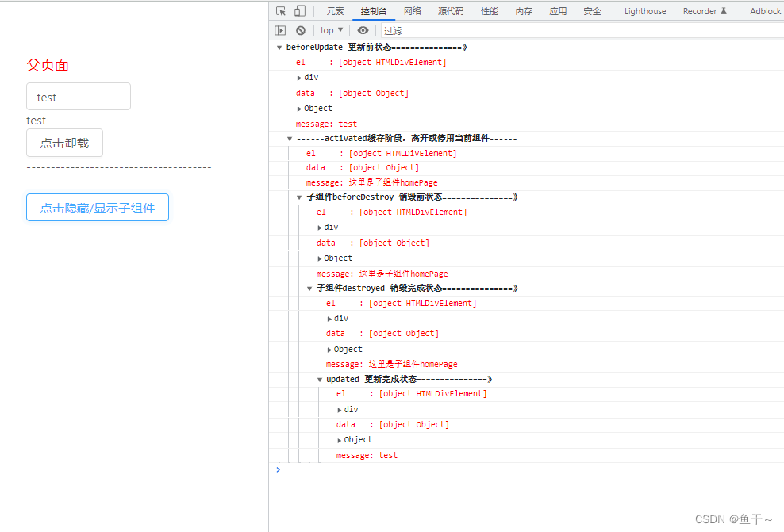
Task: Click 'message: 这里是子组件homePage' under activated group
Action: tap(372, 183)
